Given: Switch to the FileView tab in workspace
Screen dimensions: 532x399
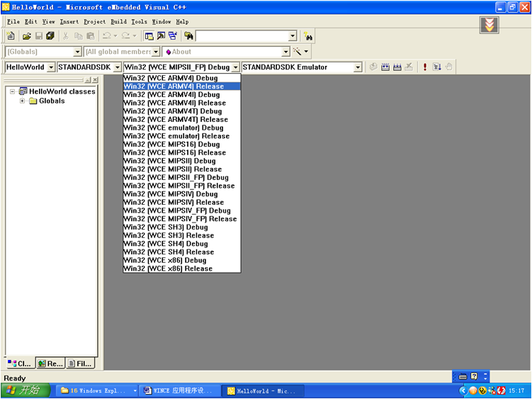Looking at the screenshot, I should (79, 364).
